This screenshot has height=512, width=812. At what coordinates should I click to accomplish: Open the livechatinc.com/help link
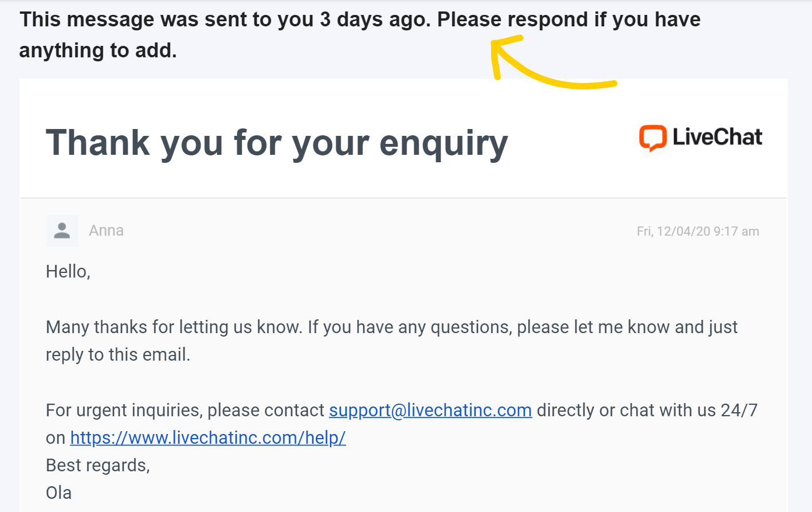[208, 437]
